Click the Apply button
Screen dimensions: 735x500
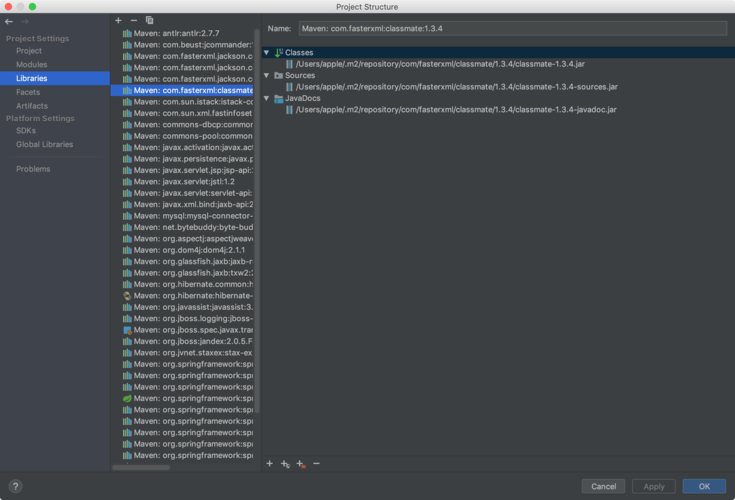653,486
